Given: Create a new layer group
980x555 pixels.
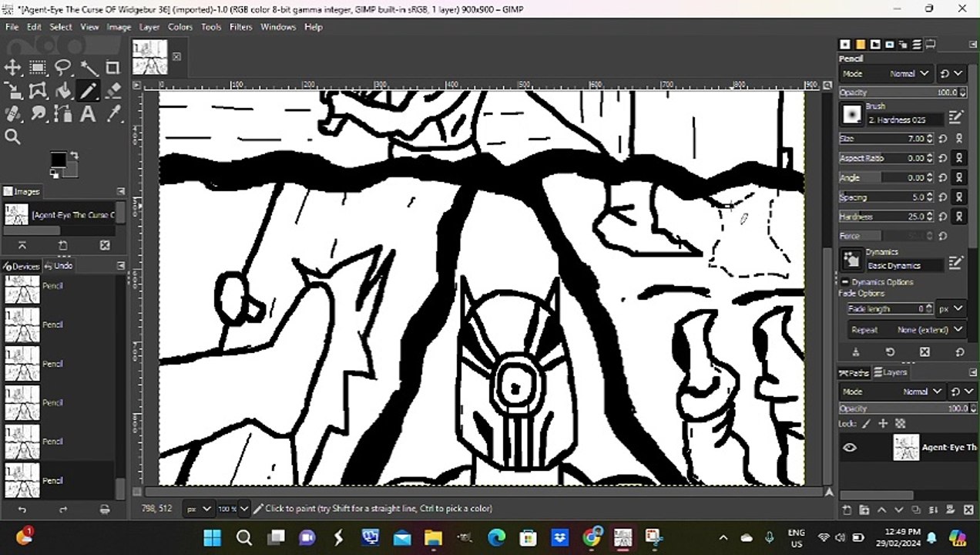Looking at the screenshot, I should point(864,510).
